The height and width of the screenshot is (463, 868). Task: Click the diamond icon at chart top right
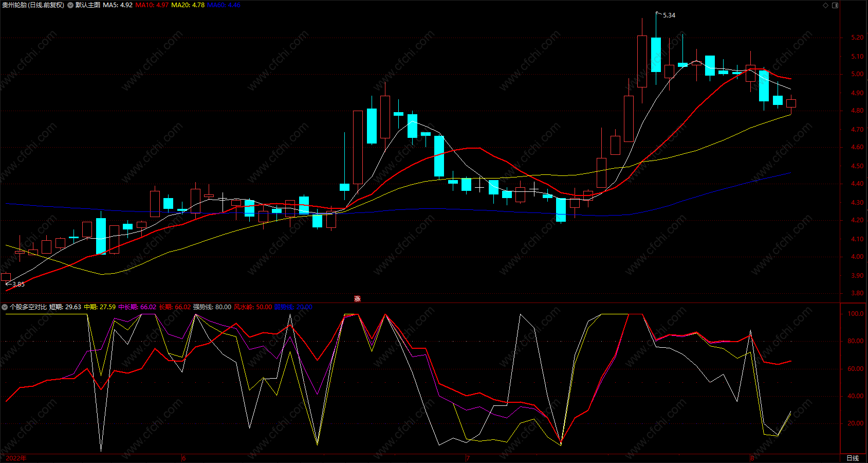[826, 5]
